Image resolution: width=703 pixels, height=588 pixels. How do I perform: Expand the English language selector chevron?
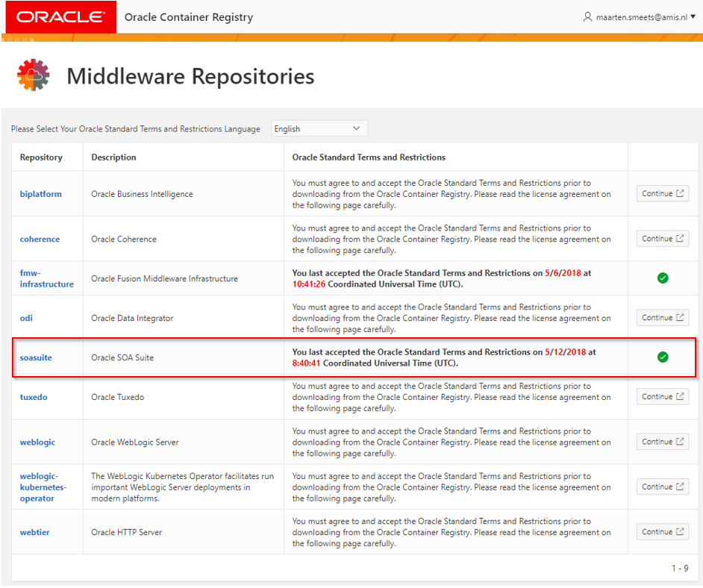pyautogui.click(x=357, y=128)
